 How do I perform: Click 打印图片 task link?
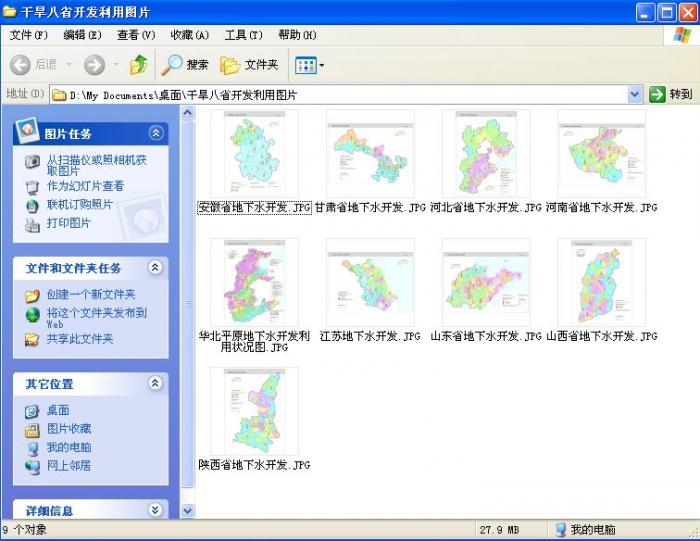pyautogui.click(x=68, y=223)
